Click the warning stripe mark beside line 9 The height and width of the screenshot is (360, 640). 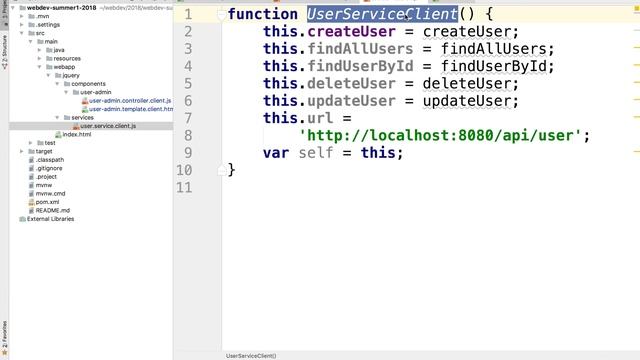636,152
